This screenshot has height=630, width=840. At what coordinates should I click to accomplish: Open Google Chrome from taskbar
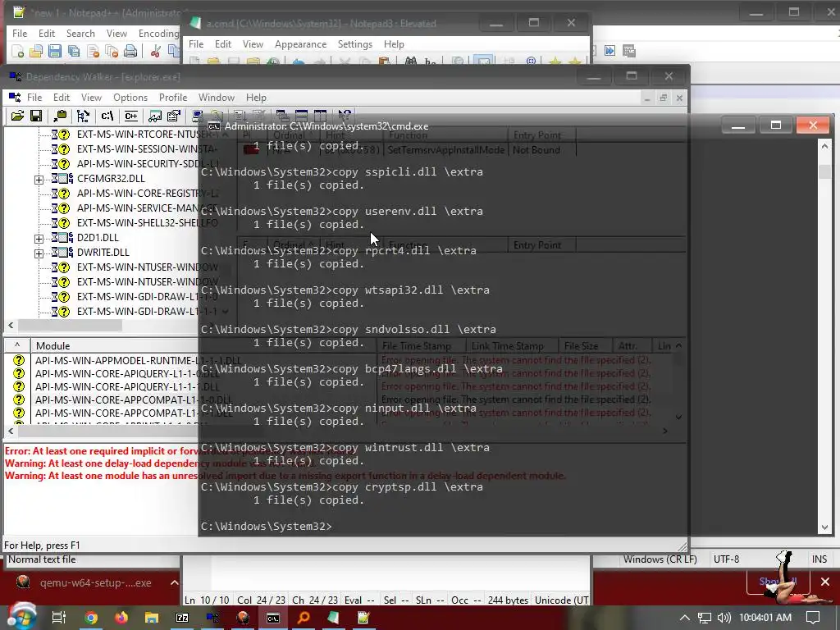point(91,618)
